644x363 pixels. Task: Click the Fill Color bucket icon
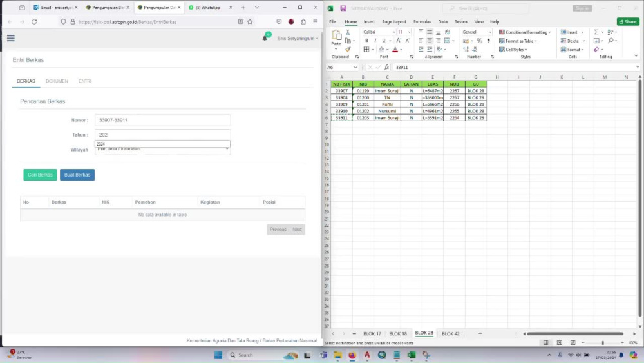click(x=381, y=50)
